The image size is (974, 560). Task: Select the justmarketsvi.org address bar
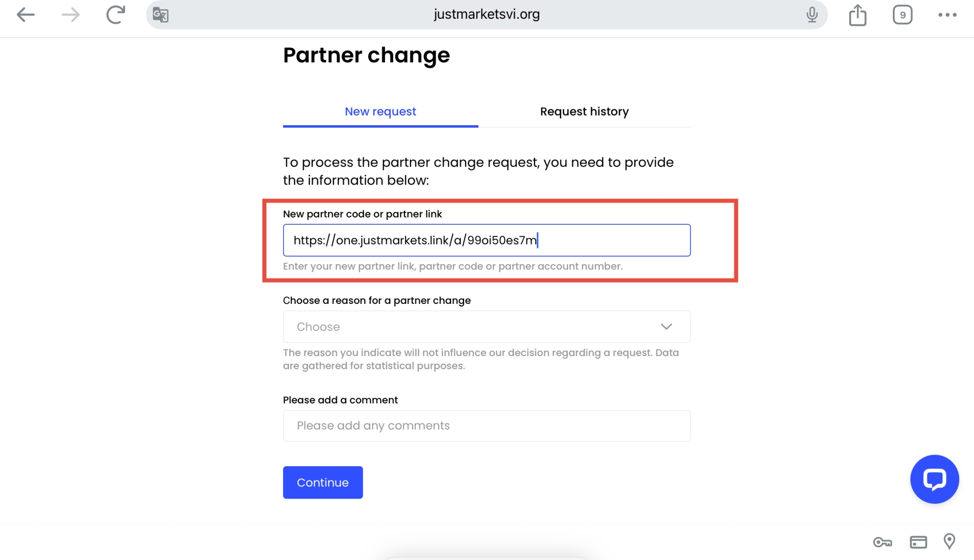point(486,15)
